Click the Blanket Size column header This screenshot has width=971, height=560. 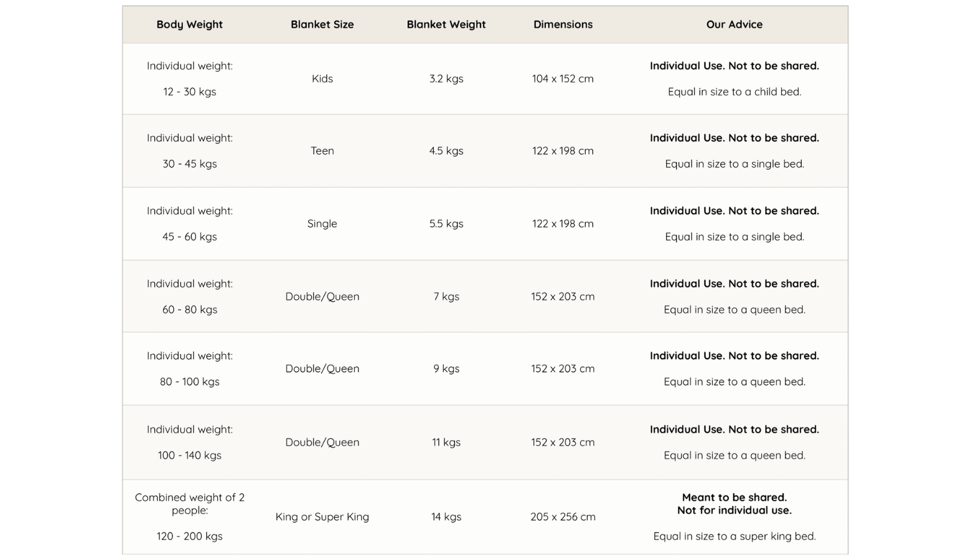(322, 24)
